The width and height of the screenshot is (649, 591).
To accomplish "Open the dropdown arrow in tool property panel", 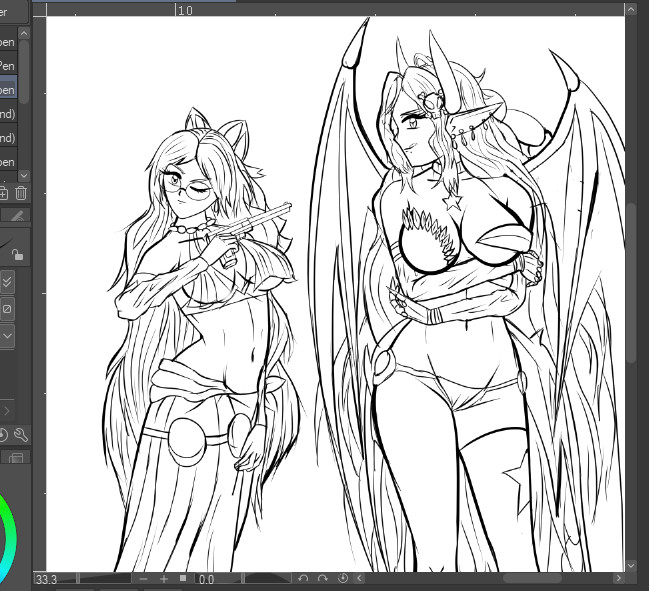I will pyautogui.click(x=8, y=337).
